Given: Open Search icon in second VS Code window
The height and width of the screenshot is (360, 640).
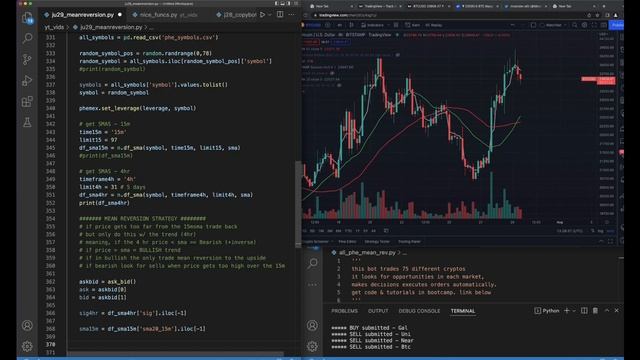Looking at the screenshot, I should click(313, 263).
